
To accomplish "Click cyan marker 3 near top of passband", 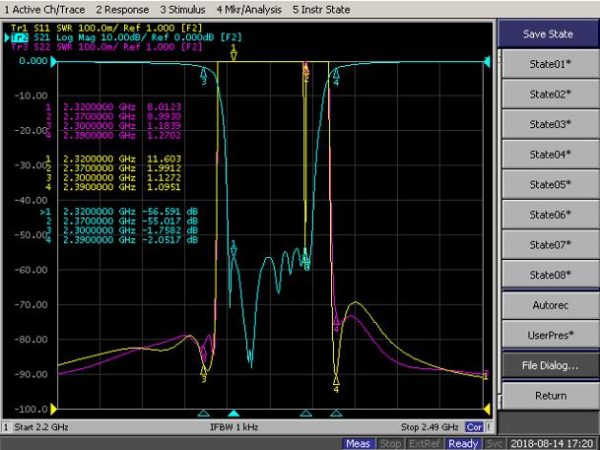I will 204,76.
